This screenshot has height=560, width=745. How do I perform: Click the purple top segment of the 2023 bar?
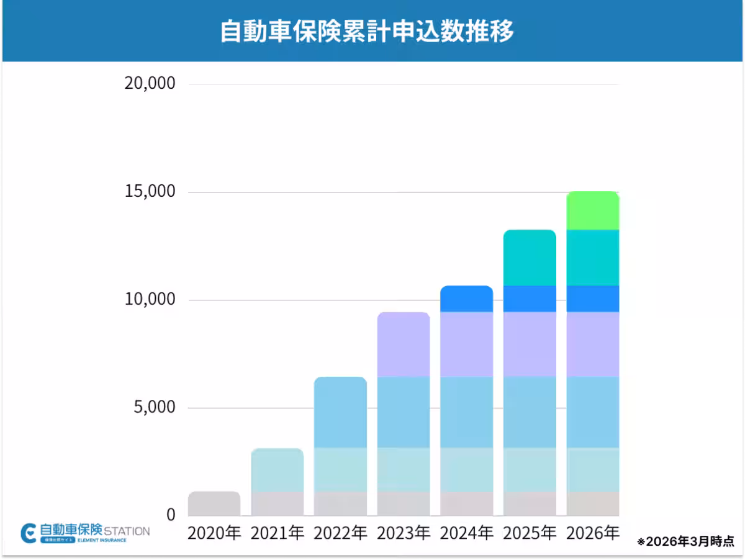click(404, 345)
